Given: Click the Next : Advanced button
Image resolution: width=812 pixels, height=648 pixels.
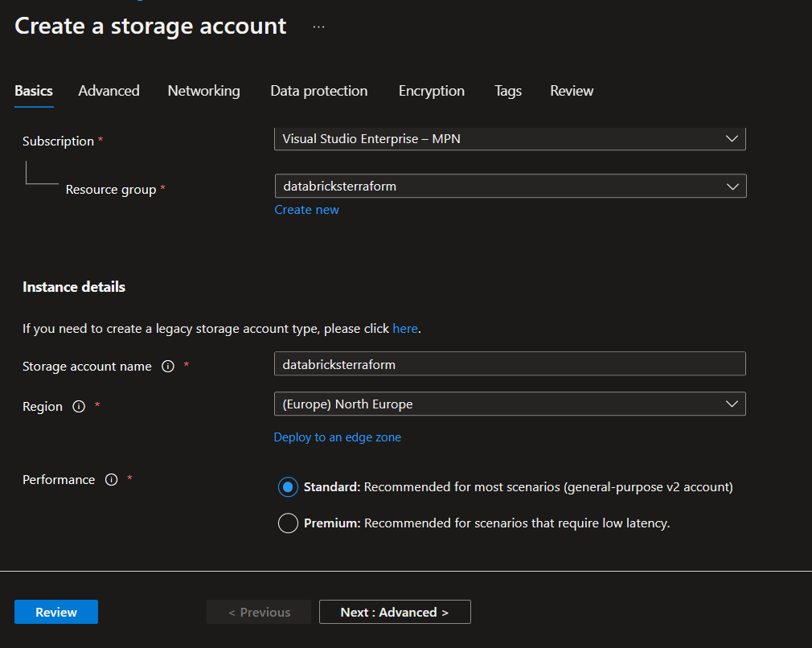Looking at the screenshot, I should click(395, 612).
